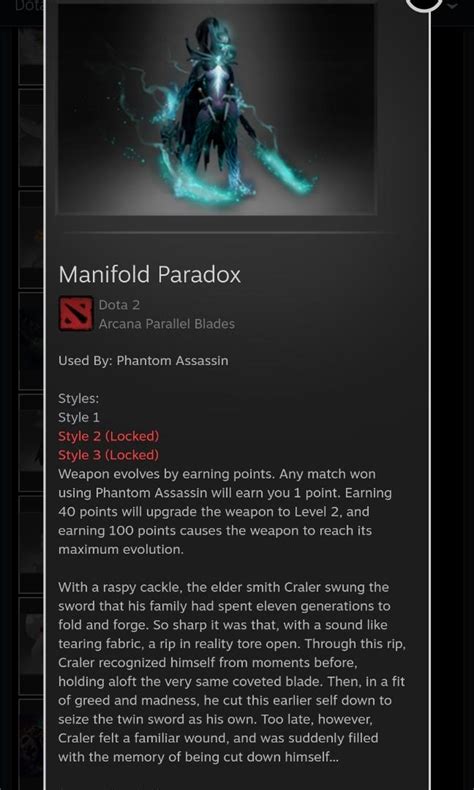
Task: Select the second inventory slot at left edge
Action: point(30,138)
